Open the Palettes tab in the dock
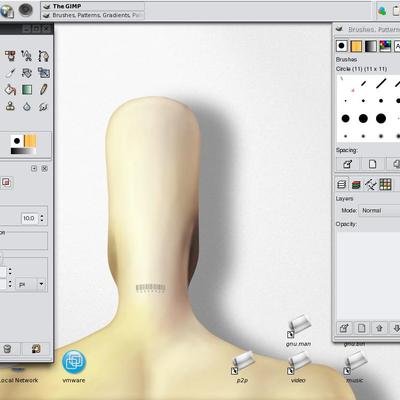 385,46
